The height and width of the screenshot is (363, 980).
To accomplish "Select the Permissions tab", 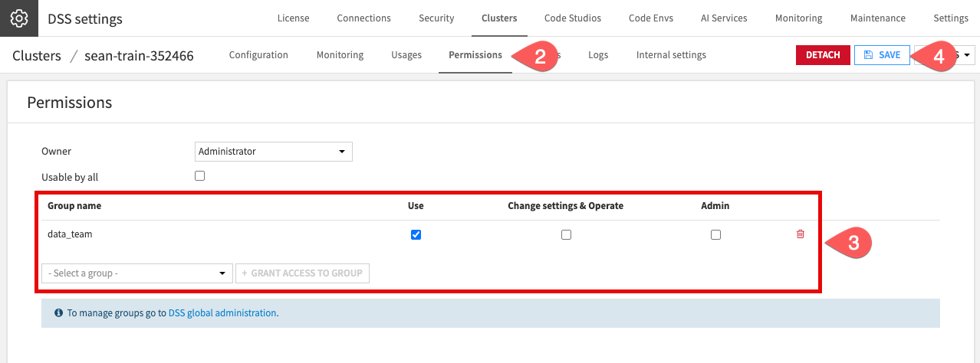I will click(475, 55).
